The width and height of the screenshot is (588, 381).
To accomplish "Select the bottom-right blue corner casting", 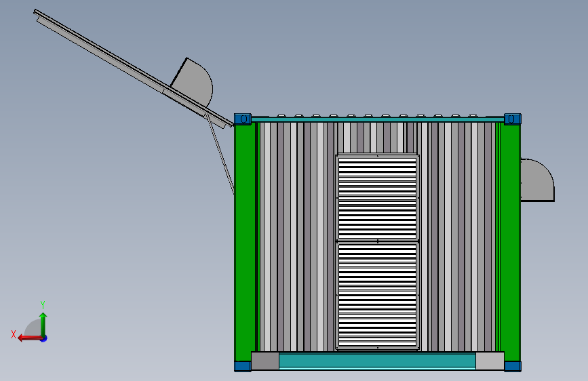I will point(513,366).
